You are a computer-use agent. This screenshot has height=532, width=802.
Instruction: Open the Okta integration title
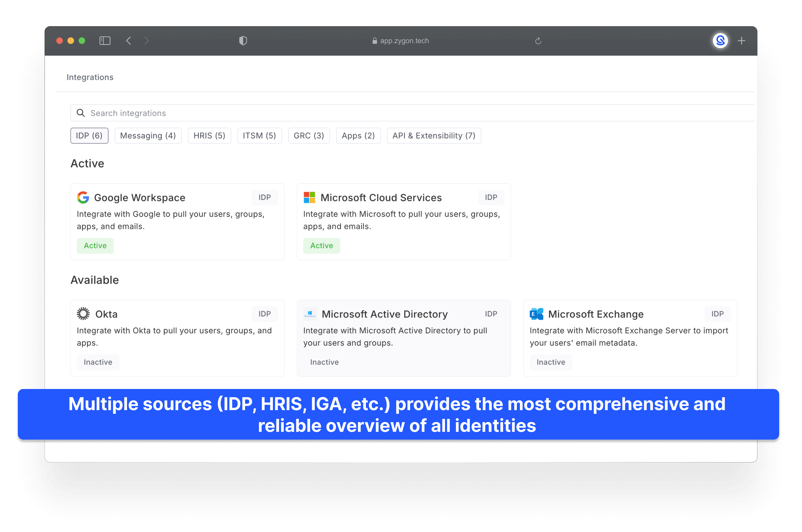106,314
